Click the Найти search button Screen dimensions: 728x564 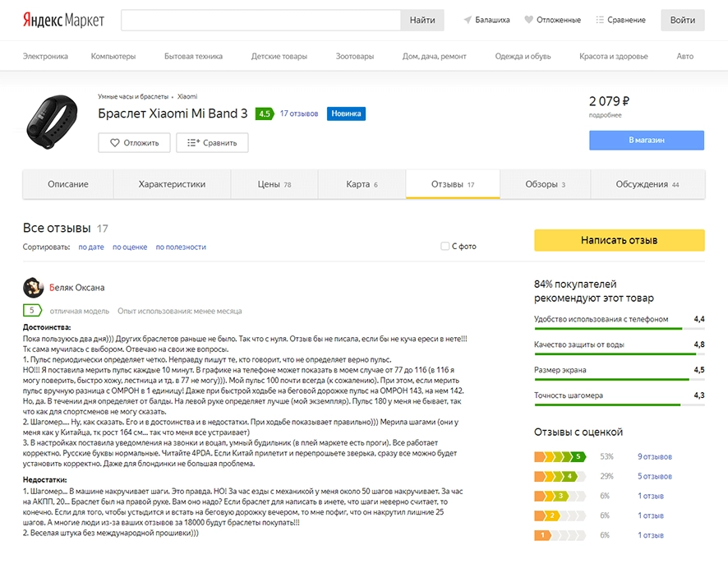click(x=422, y=20)
